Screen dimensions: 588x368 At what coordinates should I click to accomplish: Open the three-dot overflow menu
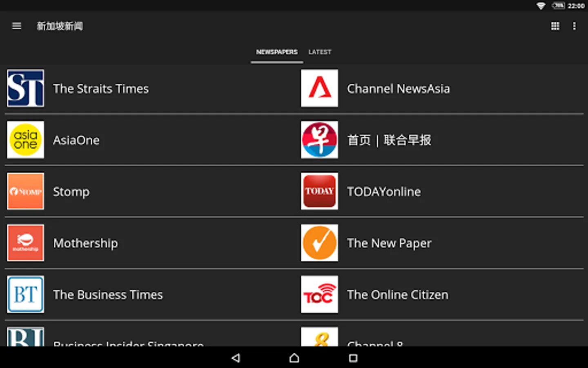tap(574, 26)
